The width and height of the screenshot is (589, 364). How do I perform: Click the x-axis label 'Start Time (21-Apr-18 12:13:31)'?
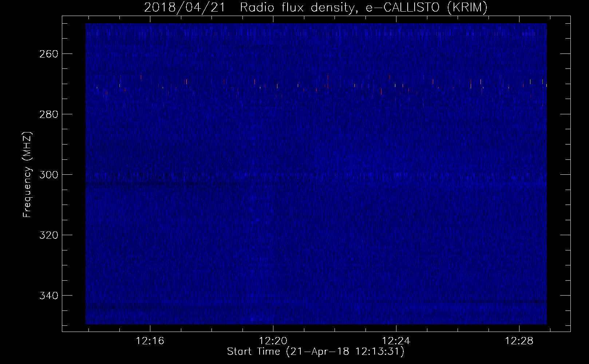coord(316,352)
